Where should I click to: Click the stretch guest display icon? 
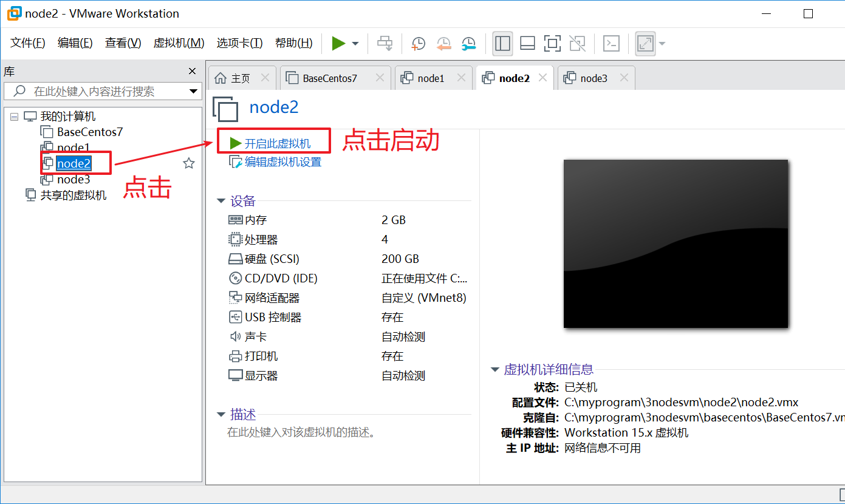tap(645, 43)
